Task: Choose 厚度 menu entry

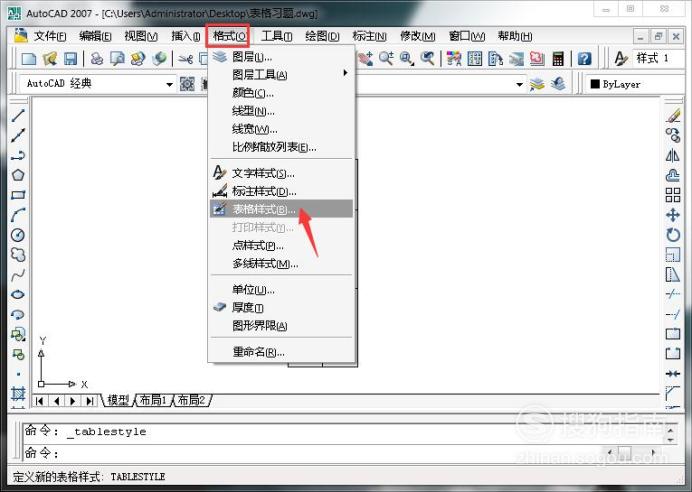Action: click(281, 308)
